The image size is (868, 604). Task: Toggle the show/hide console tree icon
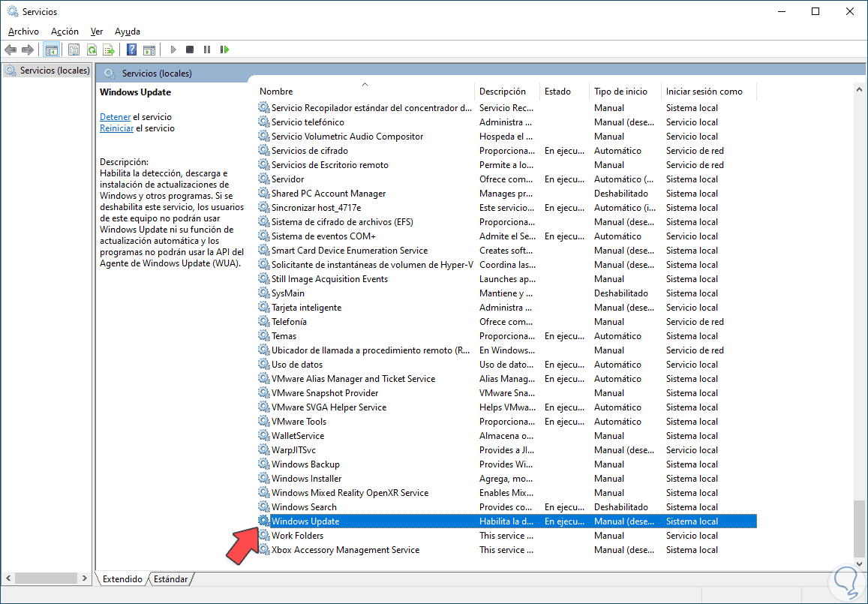[x=52, y=50]
